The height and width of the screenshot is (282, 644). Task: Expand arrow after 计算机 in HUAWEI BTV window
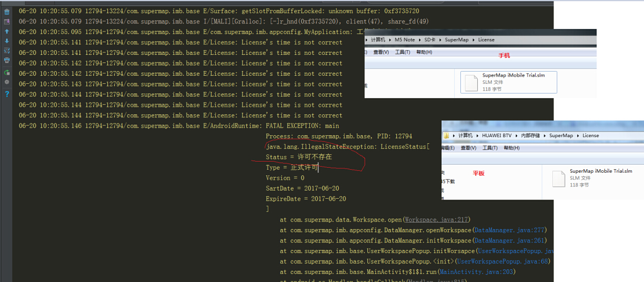pos(477,136)
